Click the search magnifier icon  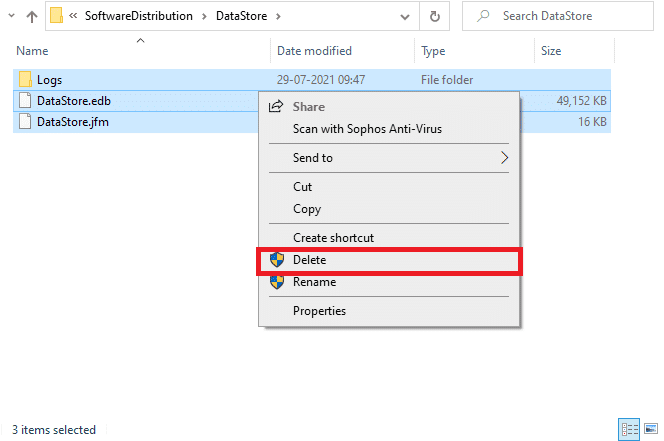point(483,16)
